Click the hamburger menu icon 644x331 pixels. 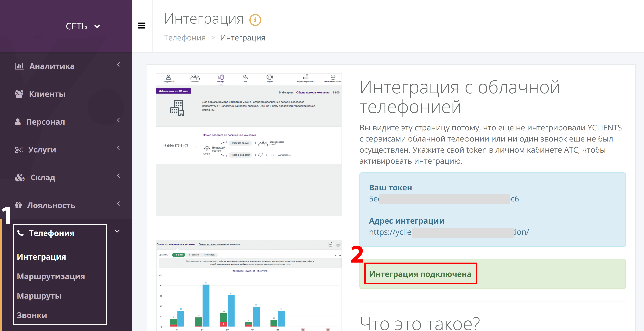pyautogui.click(x=142, y=26)
